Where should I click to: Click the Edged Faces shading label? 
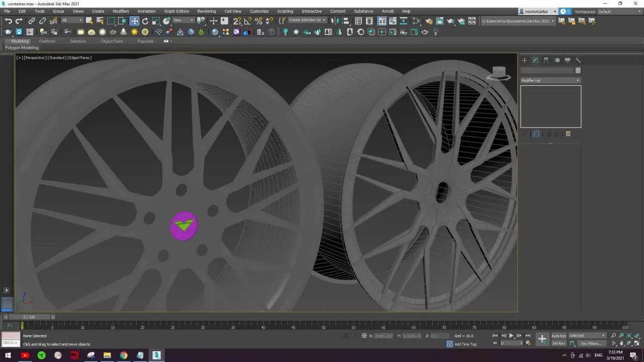(x=79, y=57)
